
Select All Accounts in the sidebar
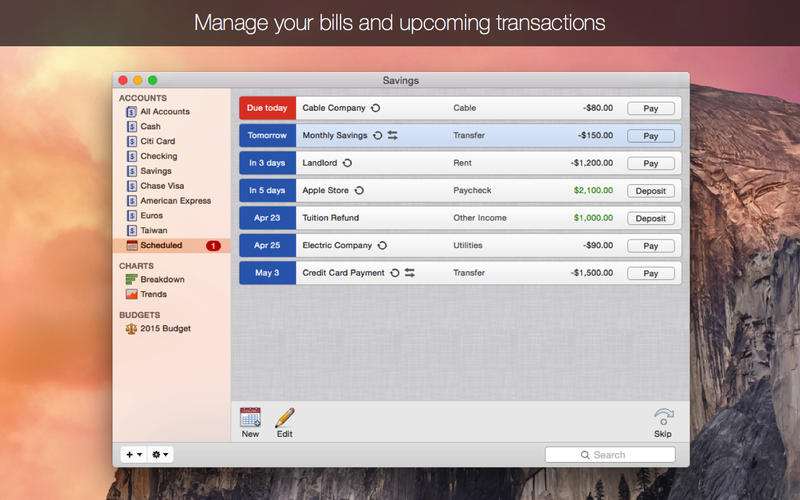[x=164, y=112]
